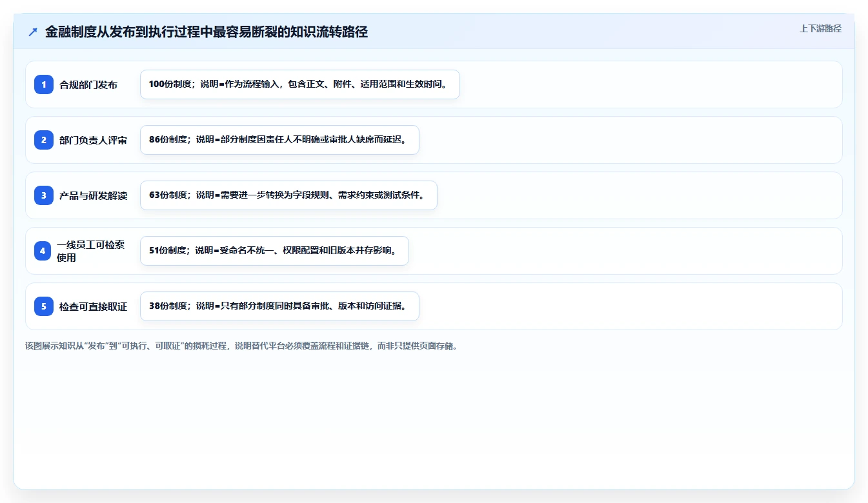Screen dimensions: 868x503
Task: Click the 部门负责人评审 step label
Action: pos(94,140)
